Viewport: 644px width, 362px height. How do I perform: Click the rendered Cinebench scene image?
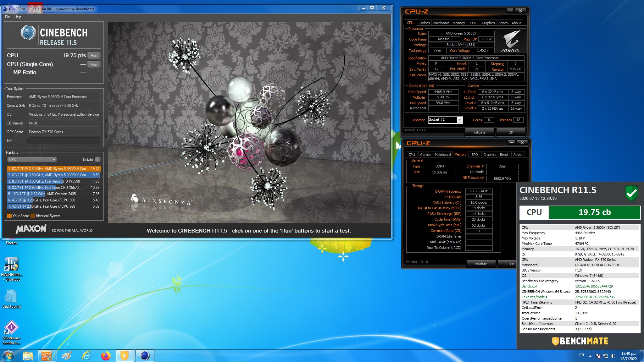[x=249, y=123]
